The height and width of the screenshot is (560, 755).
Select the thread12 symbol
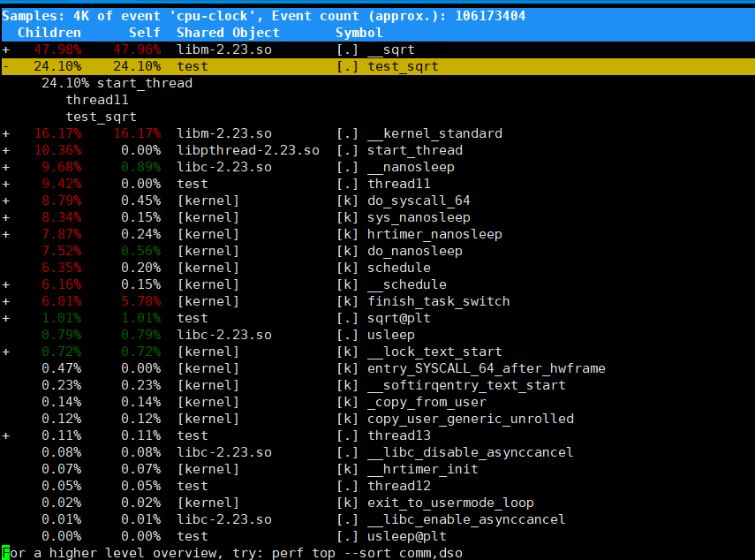(398, 487)
